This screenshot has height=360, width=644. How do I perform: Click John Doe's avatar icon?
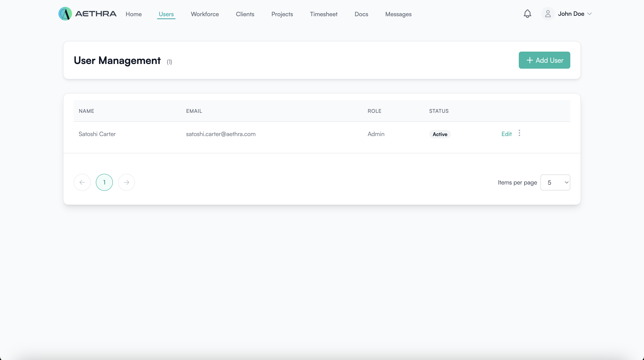tap(548, 14)
